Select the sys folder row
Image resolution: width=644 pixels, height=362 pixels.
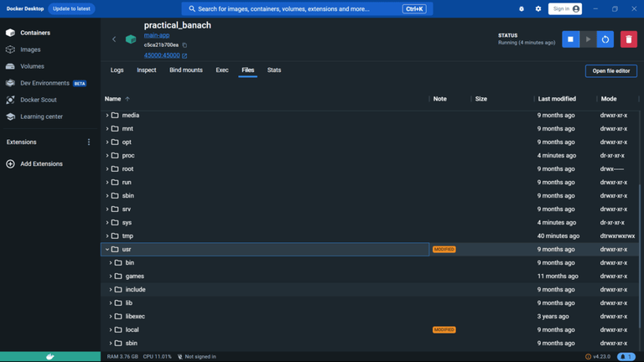(x=370, y=222)
